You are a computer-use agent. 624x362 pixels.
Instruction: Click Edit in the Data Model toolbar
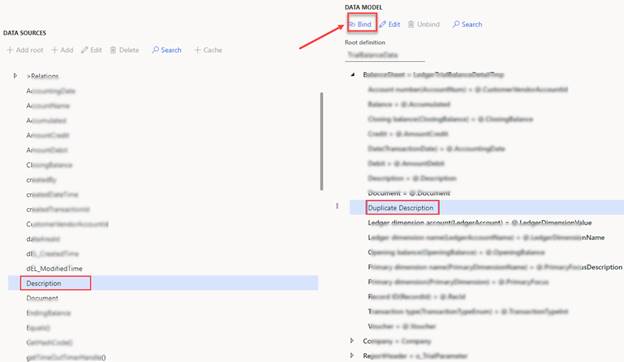pyautogui.click(x=390, y=24)
